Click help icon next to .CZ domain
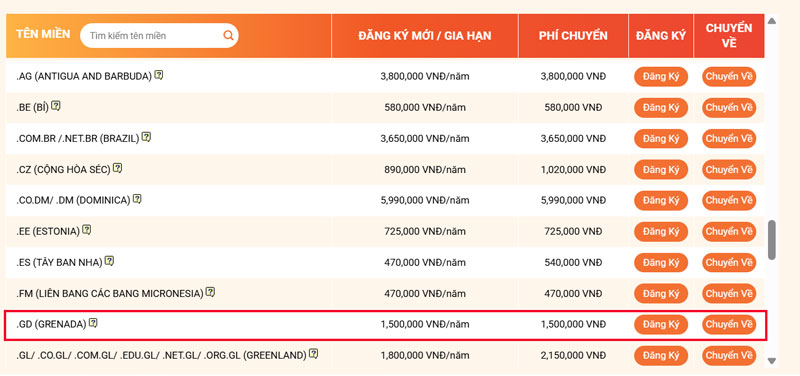800x376 pixels. point(118,168)
